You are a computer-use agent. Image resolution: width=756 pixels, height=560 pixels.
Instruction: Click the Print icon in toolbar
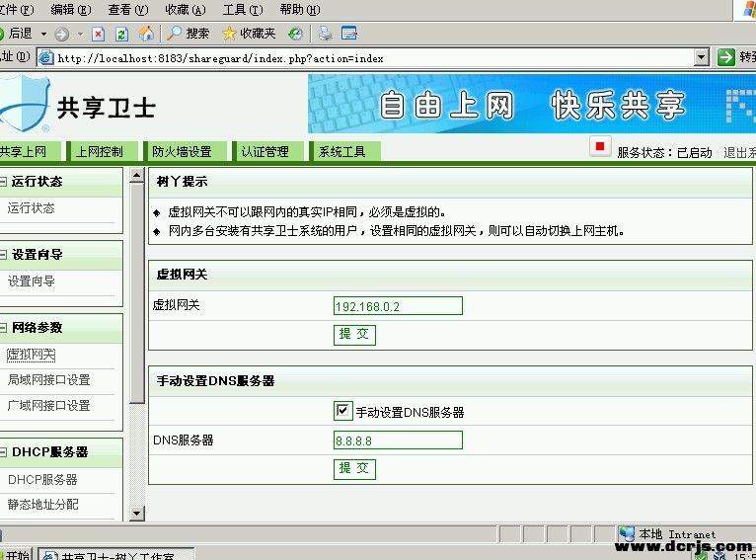325,34
